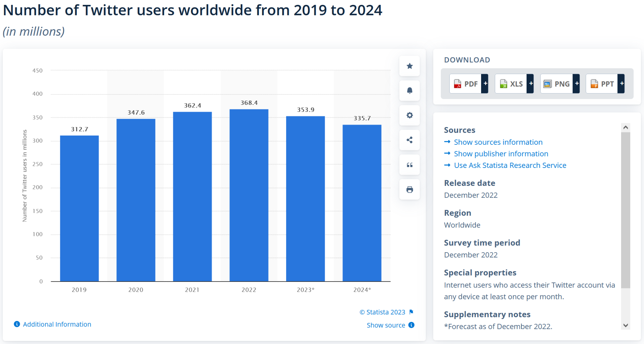Click the y-axis title label

(x=25, y=176)
